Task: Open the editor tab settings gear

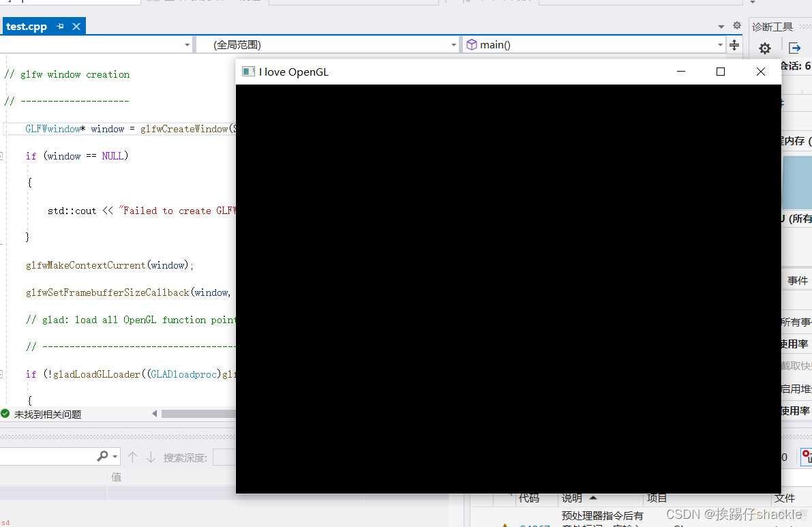Action: (737, 25)
